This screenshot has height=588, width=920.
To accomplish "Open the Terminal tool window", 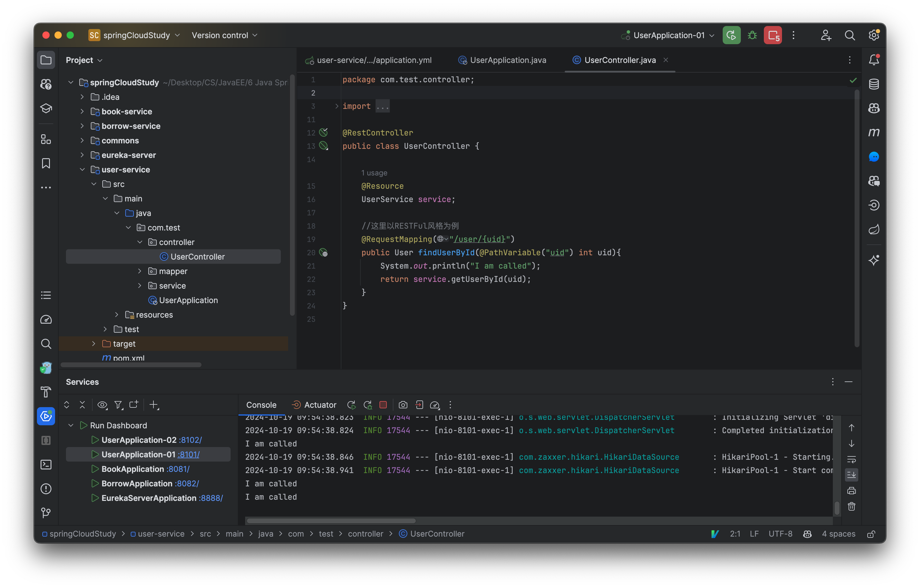I will (46, 465).
